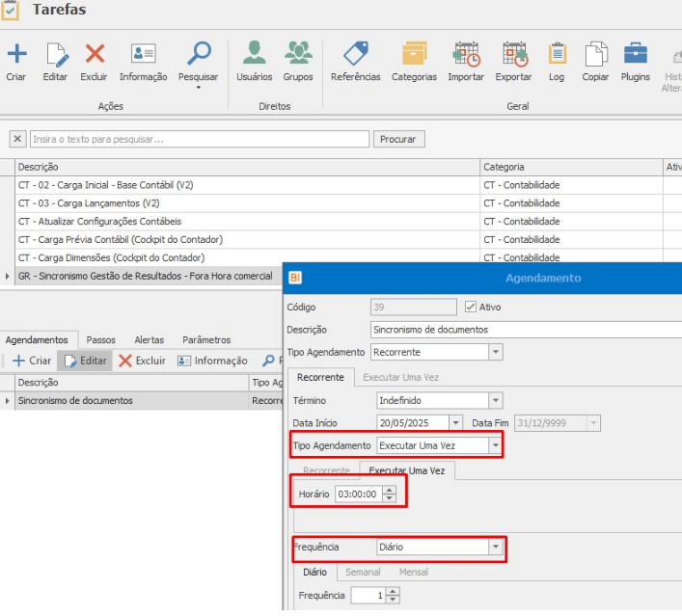Click the BI logo in the Agendamento dialog
This screenshot has width=682, height=616.
[295, 278]
